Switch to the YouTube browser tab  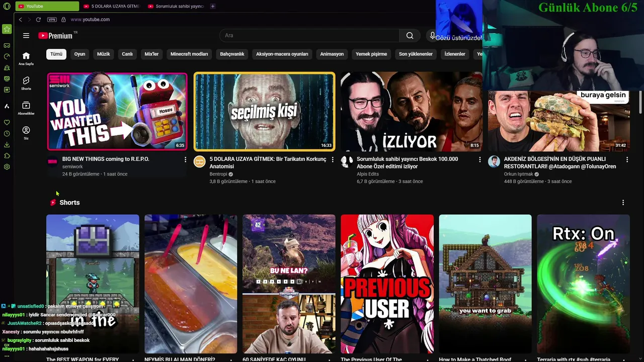(47, 7)
